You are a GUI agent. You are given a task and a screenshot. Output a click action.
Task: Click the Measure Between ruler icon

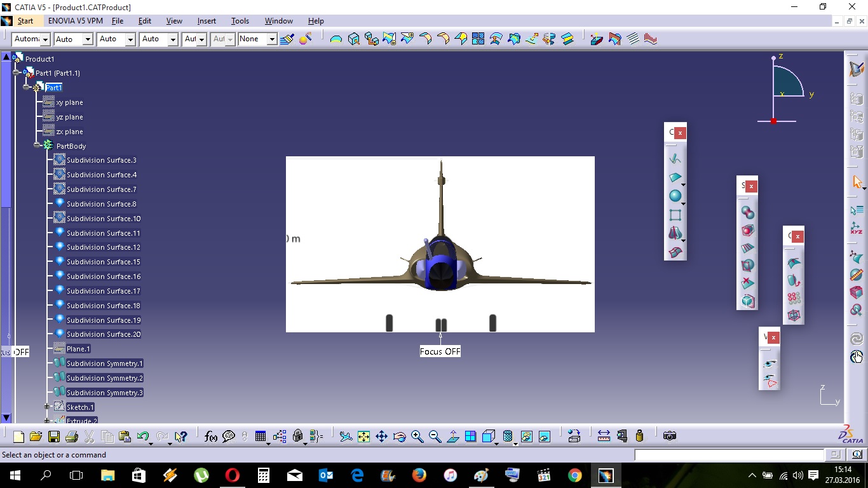(604, 436)
